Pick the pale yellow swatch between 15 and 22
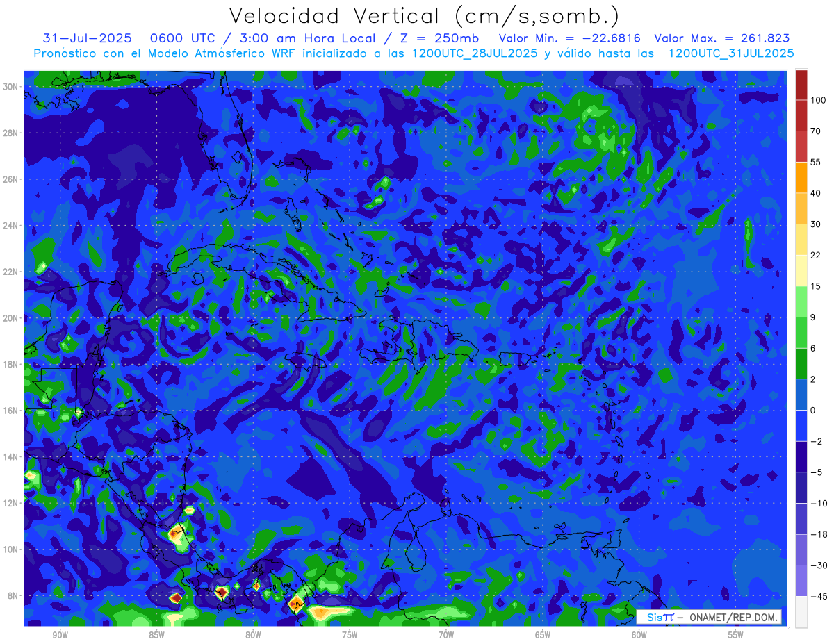The height and width of the screenshot is (644, 834). (x=801, y=270)
